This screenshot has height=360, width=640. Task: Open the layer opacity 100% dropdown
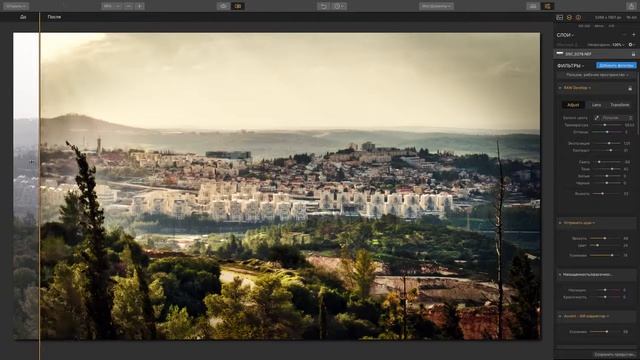pos(618,44)
